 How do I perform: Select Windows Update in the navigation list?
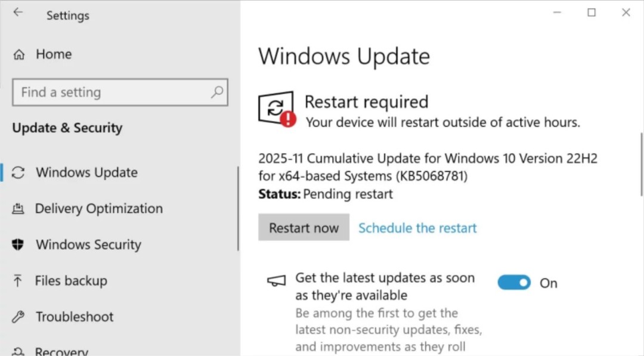coord(86,172)
